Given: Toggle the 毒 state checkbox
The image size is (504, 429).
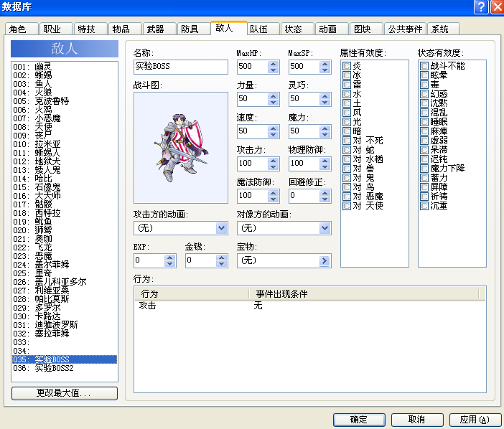Looking at the screenshot, I should point(424,85).
